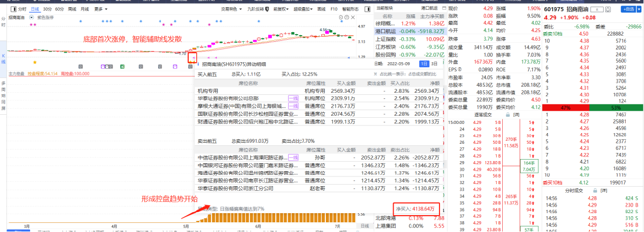Click the 主力控盘 indicator label
Image resolution: width=644 pixels, height=232 pixels.
(x=17, y=74)
